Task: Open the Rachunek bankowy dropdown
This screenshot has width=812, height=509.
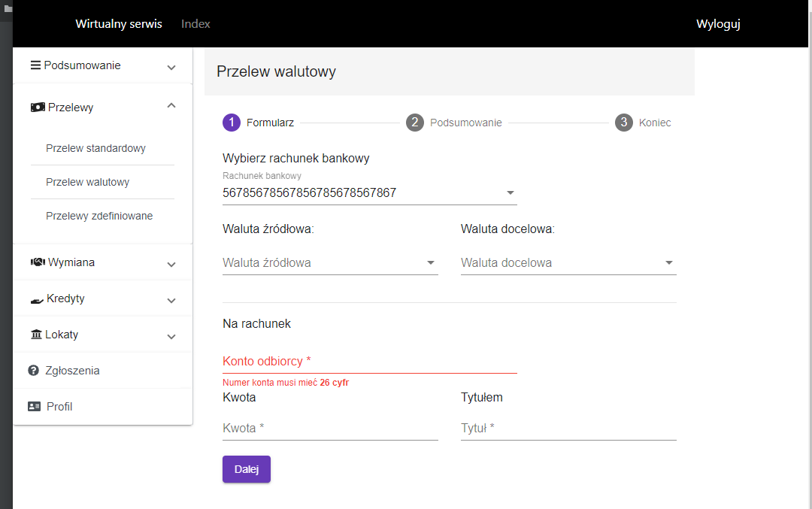Action: (511, 193)
